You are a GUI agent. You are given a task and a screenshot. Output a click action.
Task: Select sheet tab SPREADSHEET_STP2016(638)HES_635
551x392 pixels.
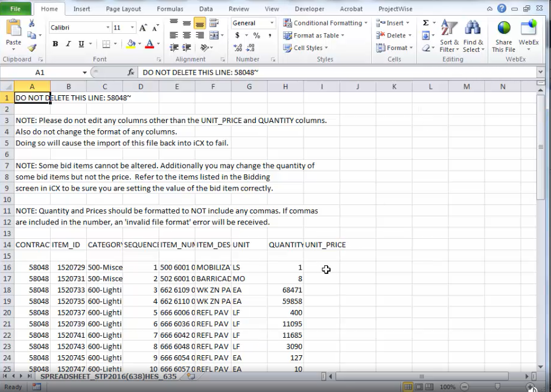tap(108, 376)
